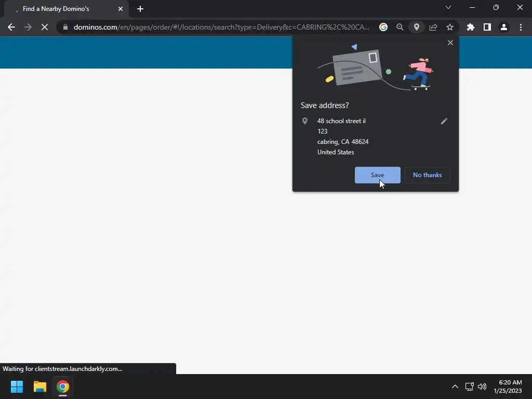Click the dominos.com address bar URL

pos(221,27)
